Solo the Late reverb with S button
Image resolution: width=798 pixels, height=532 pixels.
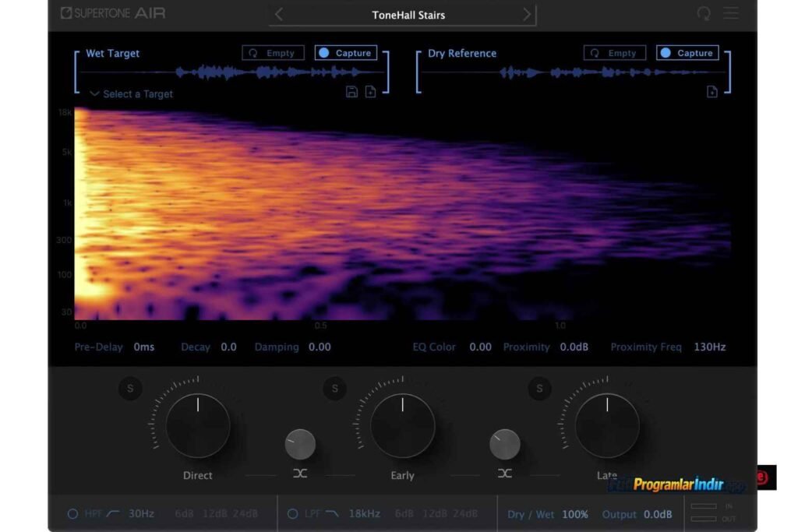pos(539,388)
